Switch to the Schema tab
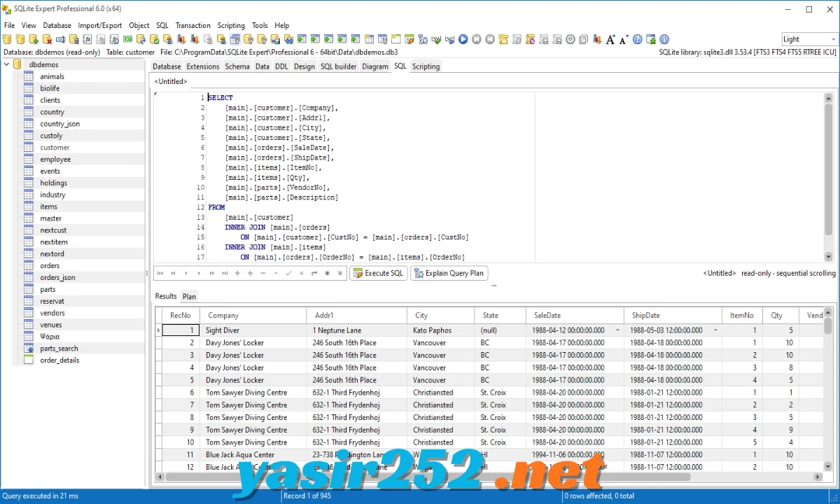Image resolution: width=840 pixels, height=504 pixels. [x=237, y=66]
